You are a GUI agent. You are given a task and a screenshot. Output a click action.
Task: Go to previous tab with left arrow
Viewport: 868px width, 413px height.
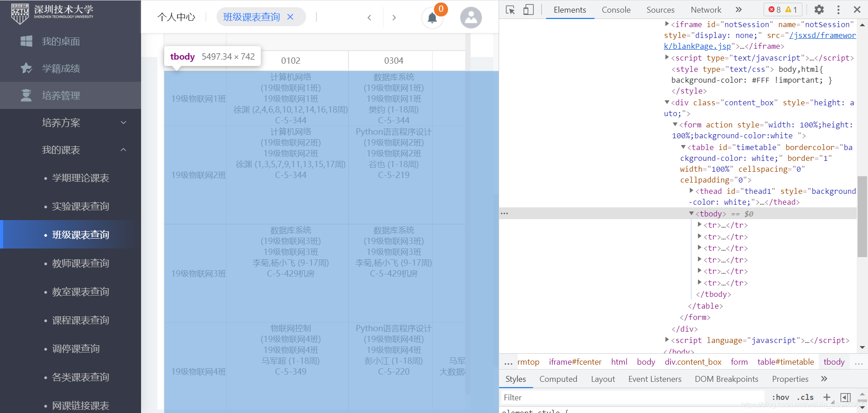[x=369, y=17]
